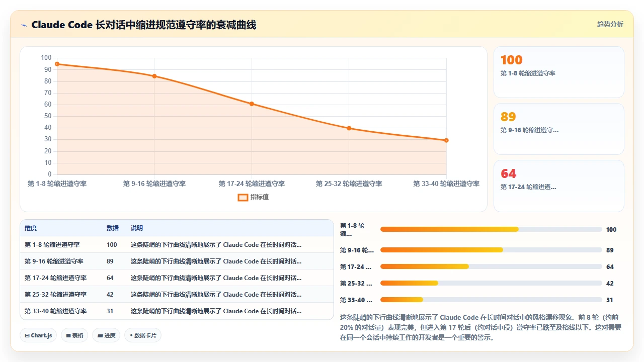Click the progress bar for 第 25-32 轮

491,283
